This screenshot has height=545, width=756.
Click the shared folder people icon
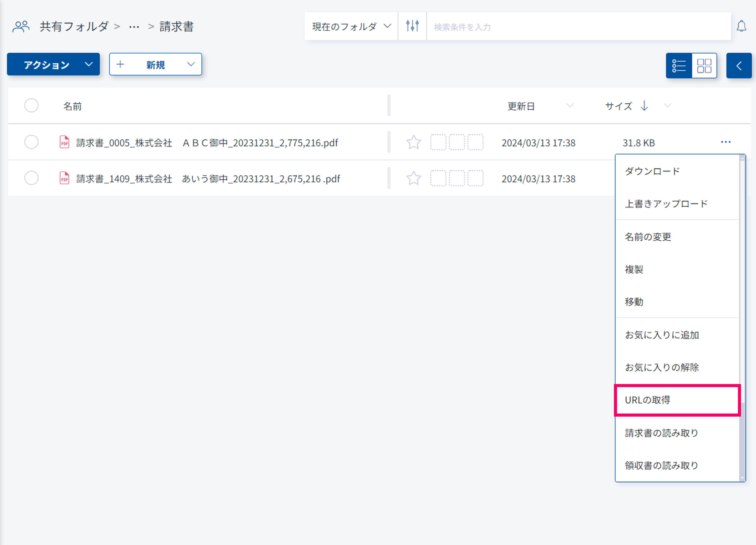[21, 26]
